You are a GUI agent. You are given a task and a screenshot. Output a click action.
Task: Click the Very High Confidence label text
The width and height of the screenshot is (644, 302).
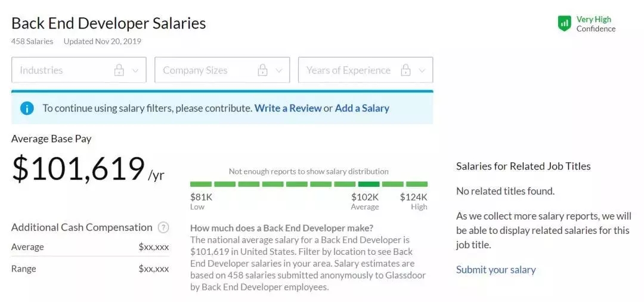[596, 24]
